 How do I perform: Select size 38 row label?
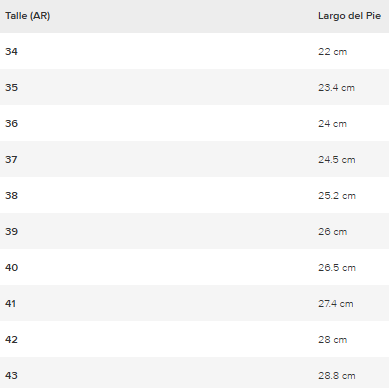(11, 196)
